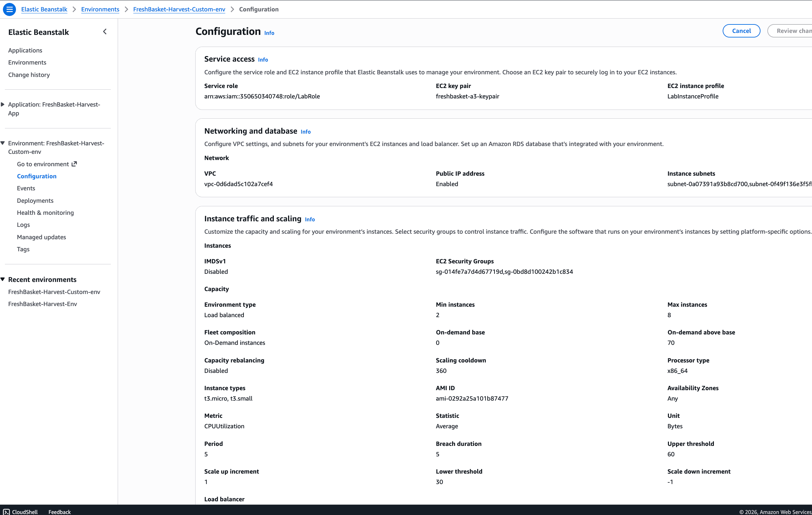Viewport: 812px width, 515px height.
Task: Click the LabInstanceProfile value
Action: tap(693, 96)
